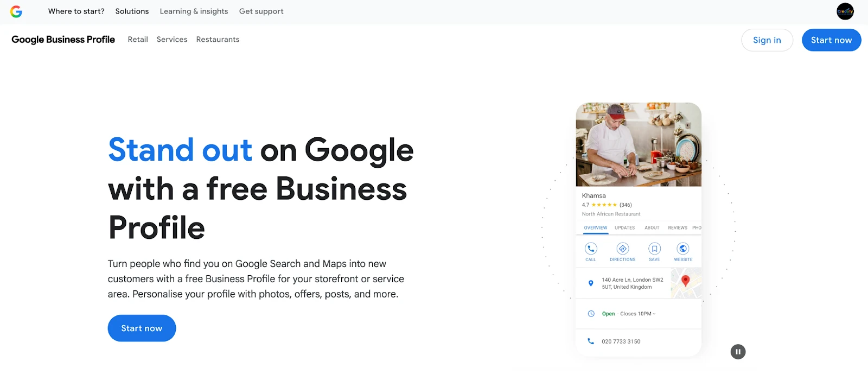This screenshot has height=387, width=868.
Task: Click the North African Restaurant label
Action: (x=611, y=214)
